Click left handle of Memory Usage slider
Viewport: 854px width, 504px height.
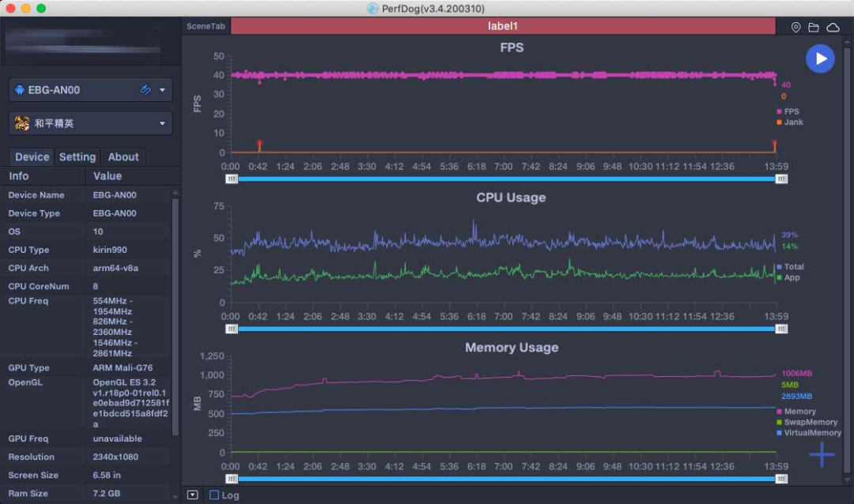tap(232, 479)
